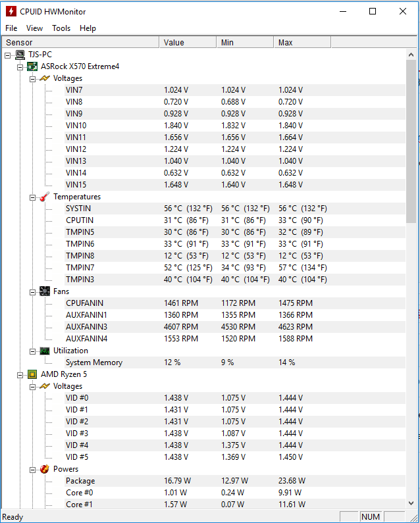Click the Value column header
Viewport: 420px width, 523px height.
(x=188, y=42)
